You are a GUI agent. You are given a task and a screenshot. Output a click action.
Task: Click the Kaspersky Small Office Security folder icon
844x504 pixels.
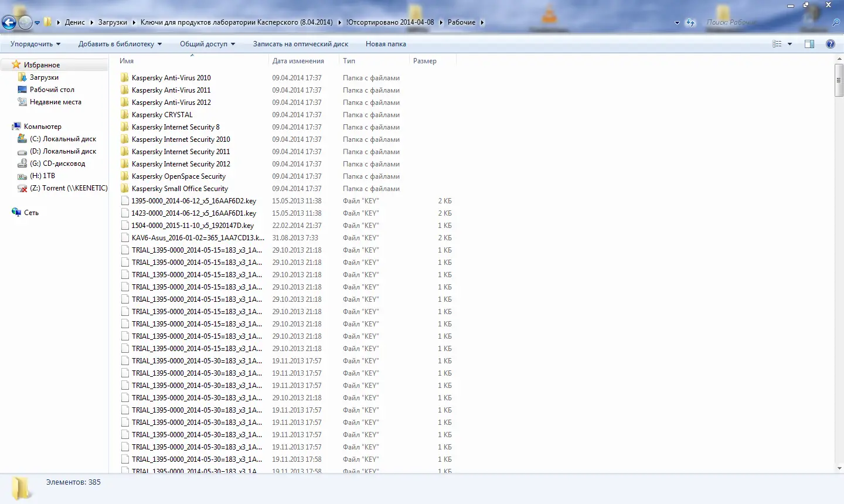(x=125, y=188)
